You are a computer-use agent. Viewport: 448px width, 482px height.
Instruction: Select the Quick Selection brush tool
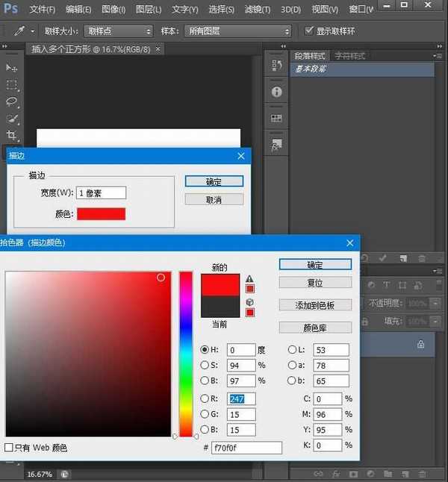coord(12,119)
